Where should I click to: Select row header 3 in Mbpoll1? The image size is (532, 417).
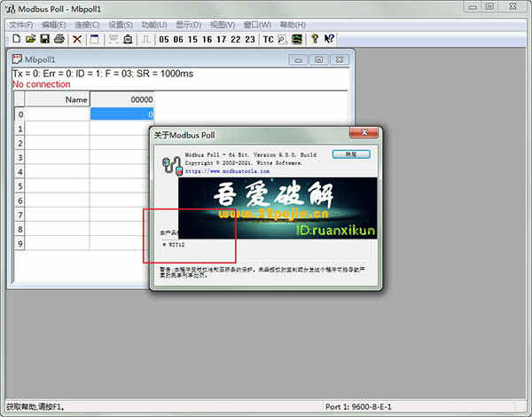click(x=20, y=157)
